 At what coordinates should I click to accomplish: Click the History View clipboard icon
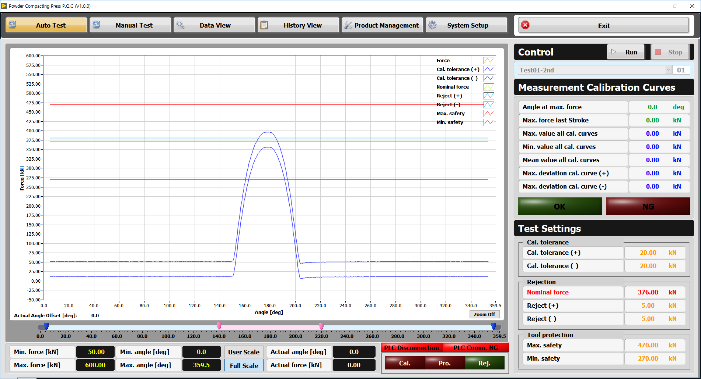[264, 25]
